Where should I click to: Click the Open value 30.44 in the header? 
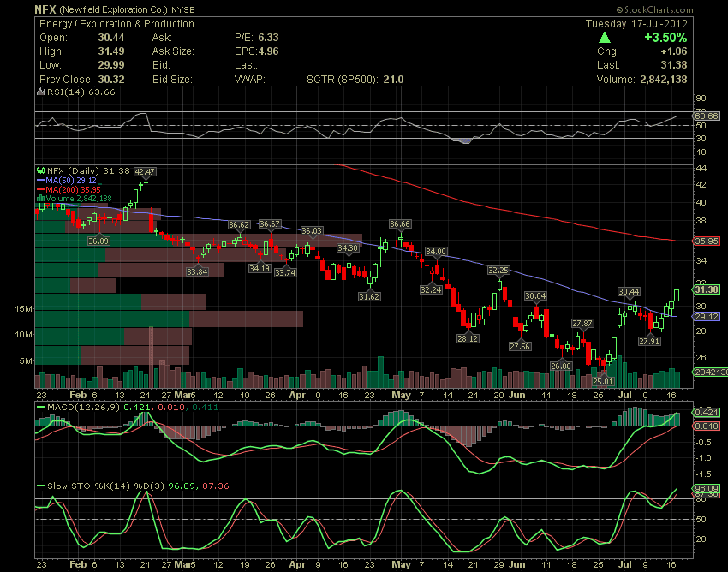pyautogui.click(x=111, y=38)
